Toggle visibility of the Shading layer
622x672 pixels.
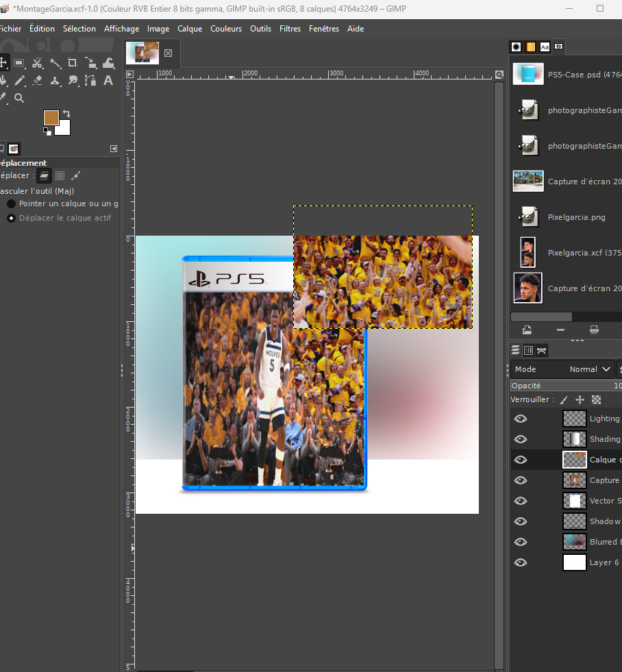(x=521, y=439)
